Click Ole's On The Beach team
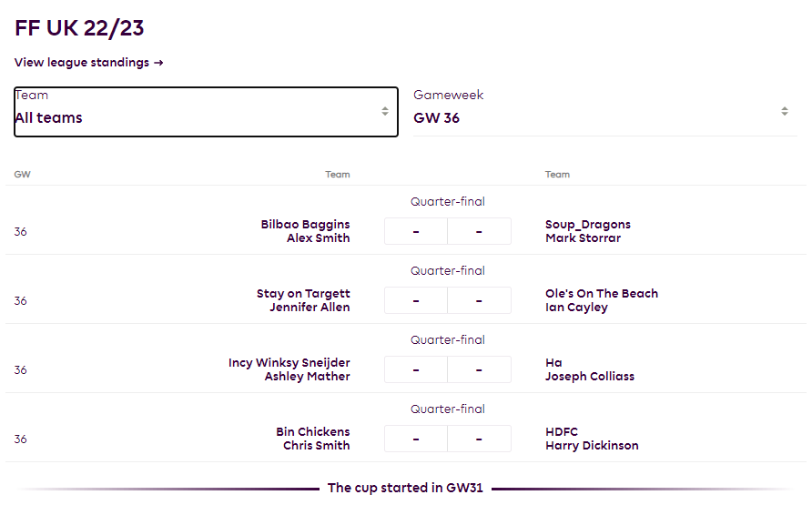This screenshot has width=812, height=505. point(602,293)
